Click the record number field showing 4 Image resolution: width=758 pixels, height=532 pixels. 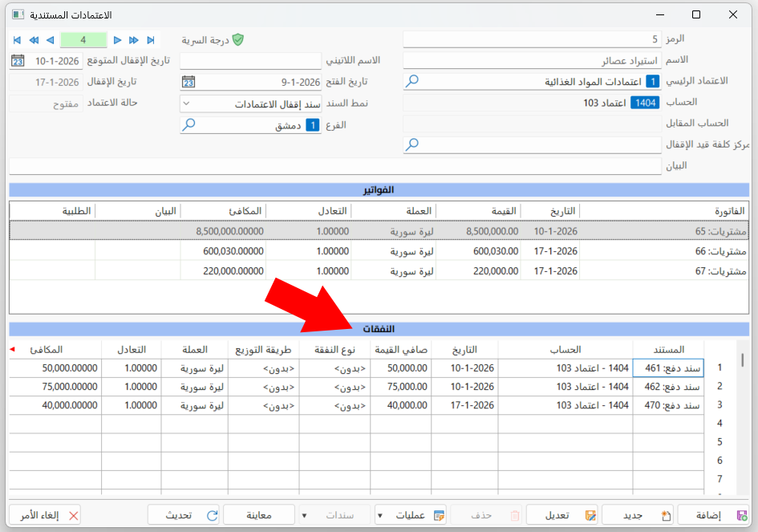tap(83, 40)
